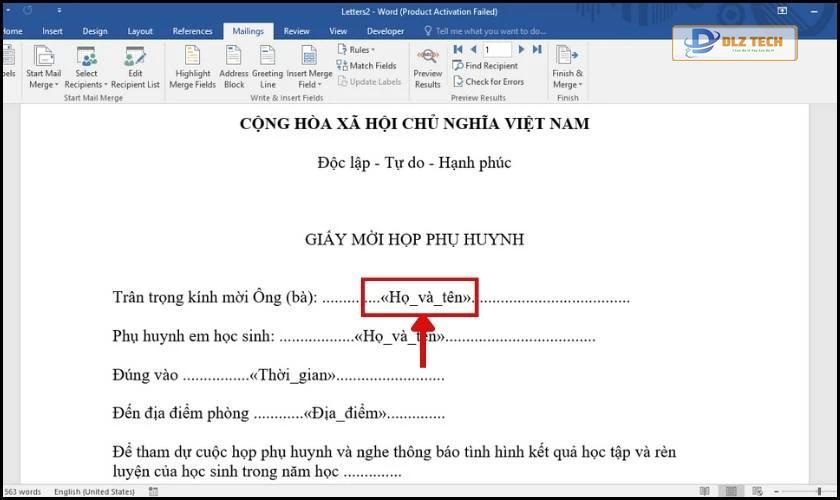The height and width of the screenshot is (500, 840).
Task: Switch to the Design tab
Action: [x=95, y=31]
